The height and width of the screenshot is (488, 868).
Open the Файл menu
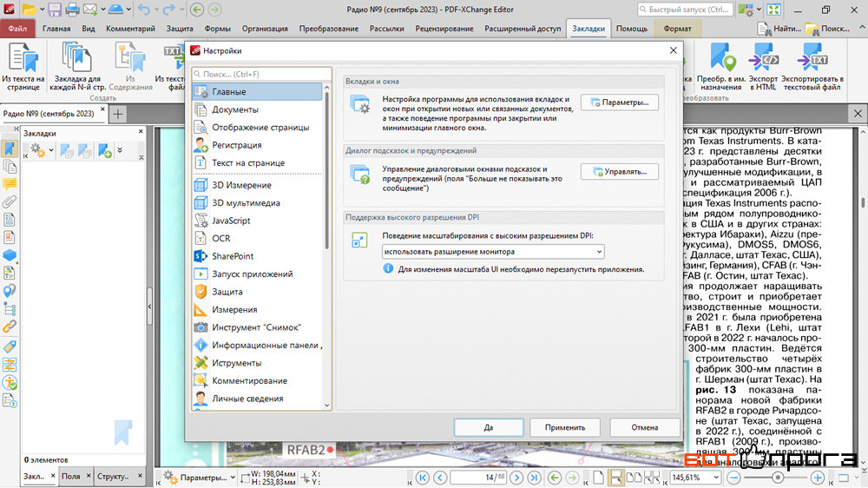17,29
